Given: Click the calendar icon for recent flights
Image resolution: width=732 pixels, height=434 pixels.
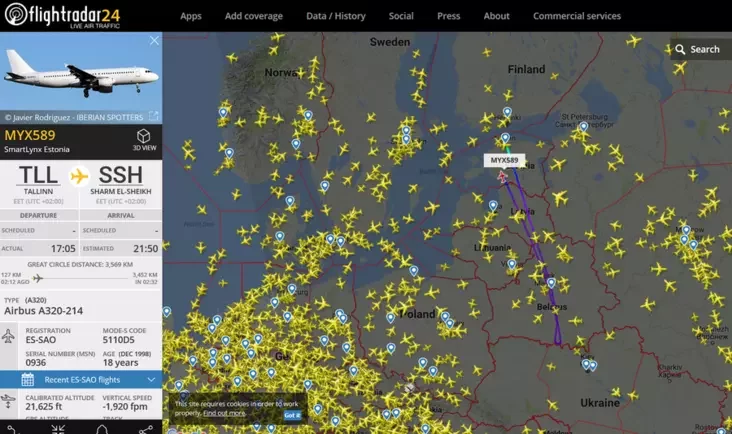Looking at the screenshot, I should click(x=28, y=379).
